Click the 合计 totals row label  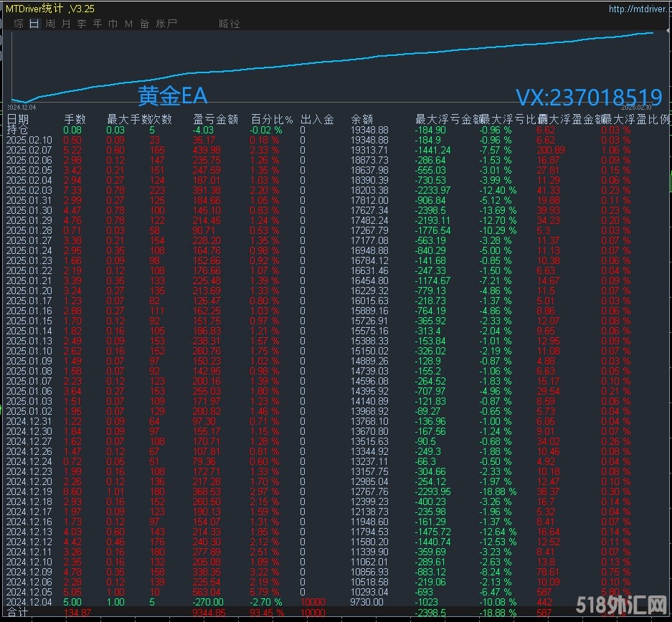[18, 612]
